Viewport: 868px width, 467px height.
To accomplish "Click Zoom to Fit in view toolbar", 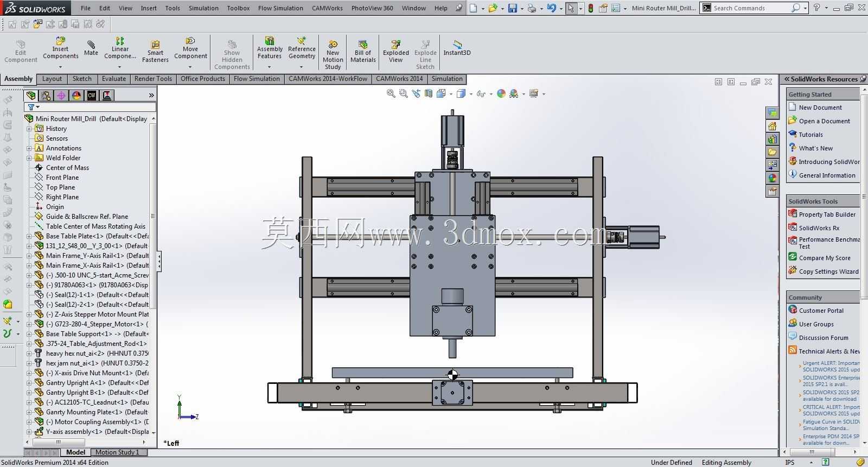I will click(391, 93).
